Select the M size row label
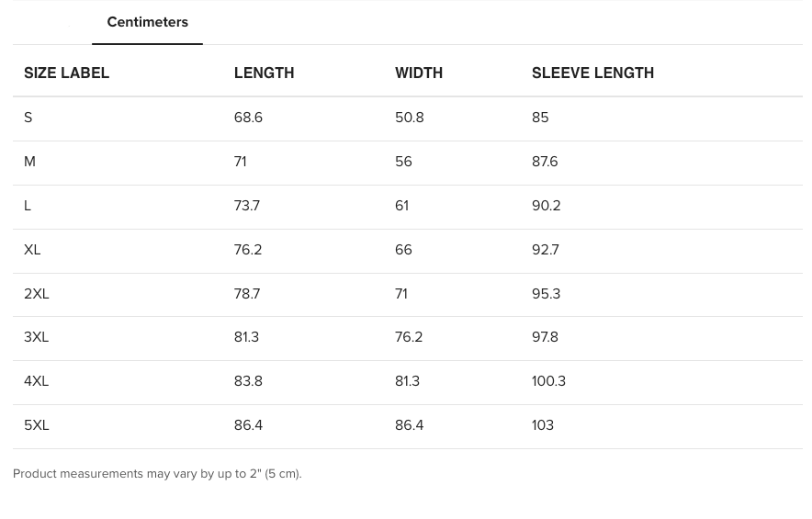This screenshot has height=519, width=812. coord(29,162)
